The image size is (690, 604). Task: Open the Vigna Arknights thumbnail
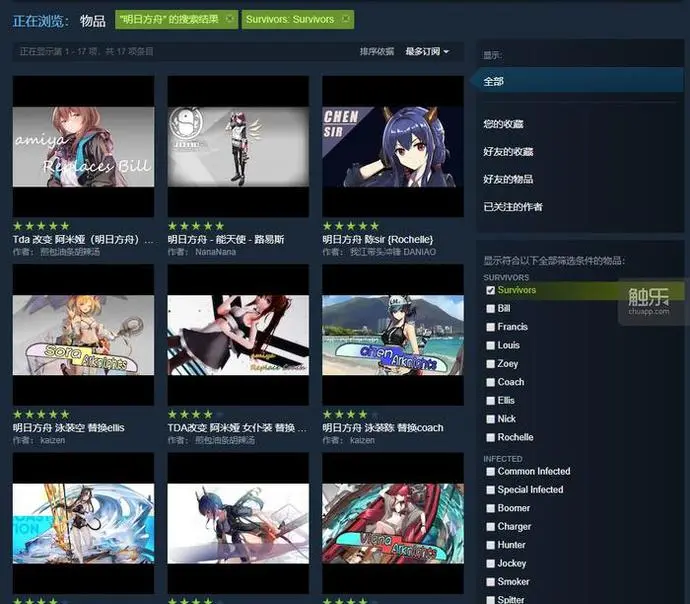[x=393, y=523]
